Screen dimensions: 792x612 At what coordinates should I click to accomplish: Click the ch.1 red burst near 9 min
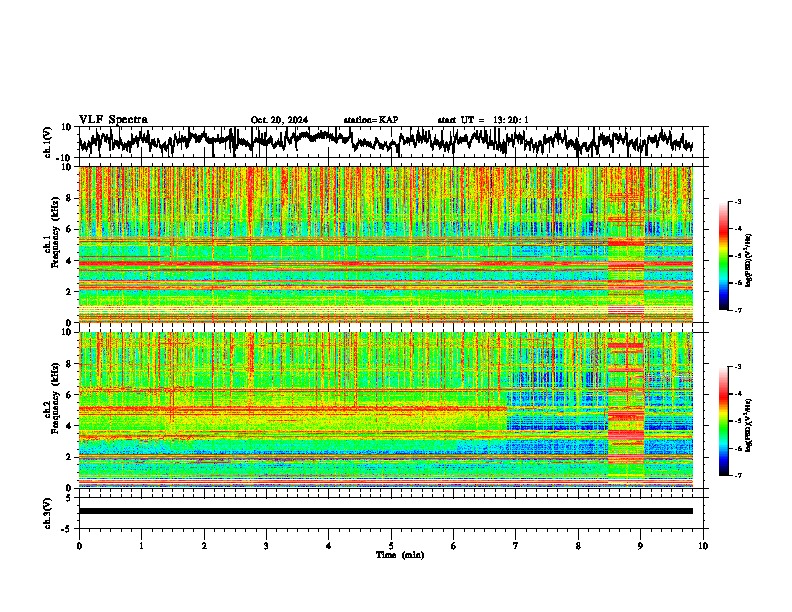coord(626,244)
